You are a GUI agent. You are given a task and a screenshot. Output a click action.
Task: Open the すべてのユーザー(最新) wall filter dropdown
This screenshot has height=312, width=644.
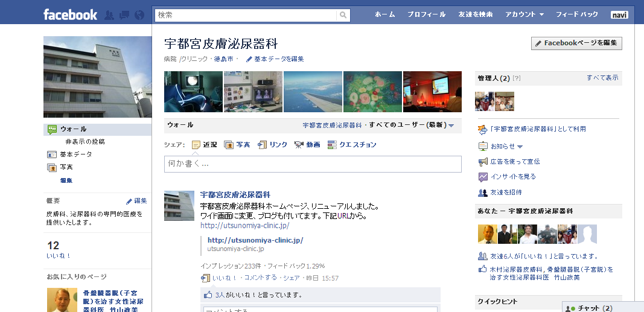pos(412,125)
